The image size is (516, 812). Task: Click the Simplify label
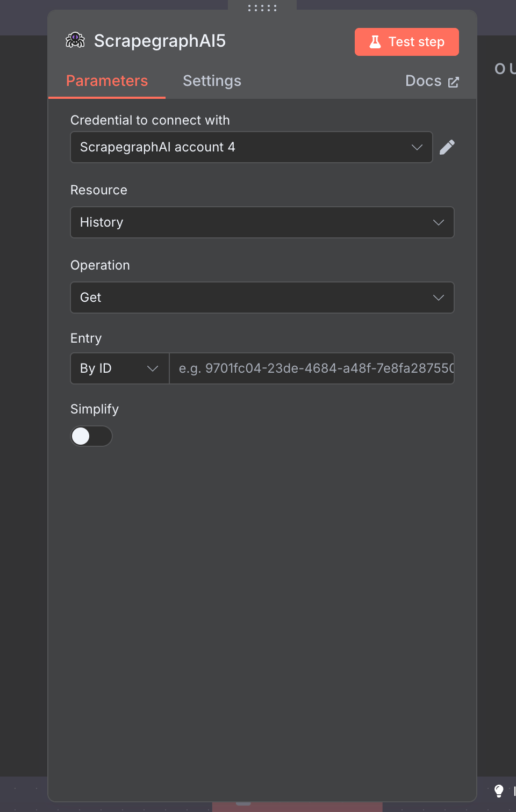[95, 409]
